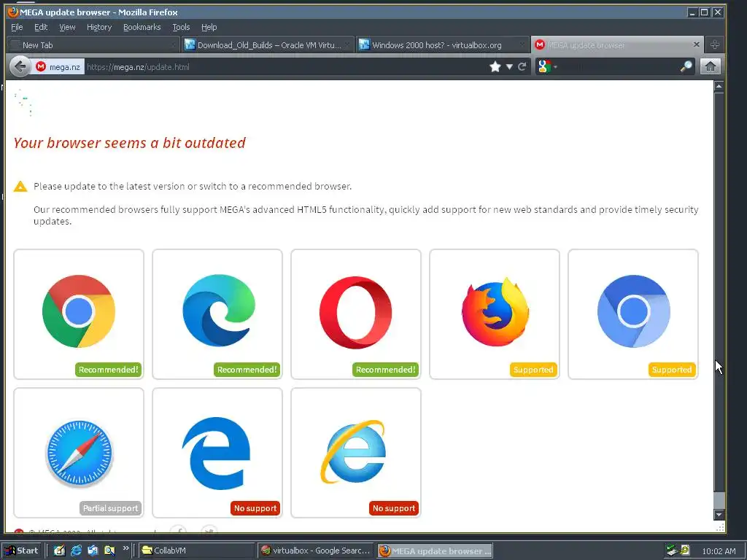Click the search magnifier icon

(x=686, y=66)
